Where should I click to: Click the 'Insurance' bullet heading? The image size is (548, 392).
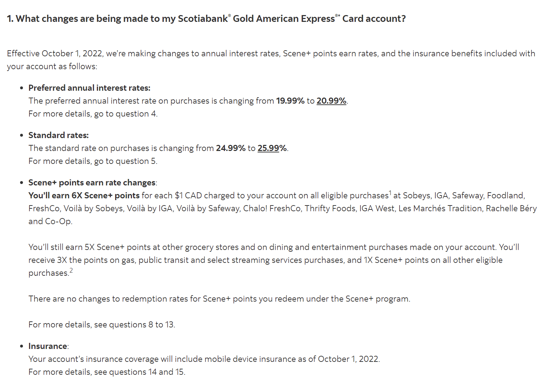[x=48, y=346]
